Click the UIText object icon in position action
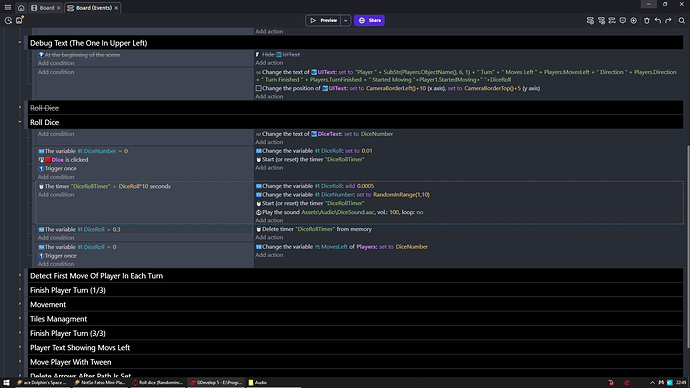The height and width of the screenshot is (388, 690). click(325, 88)
